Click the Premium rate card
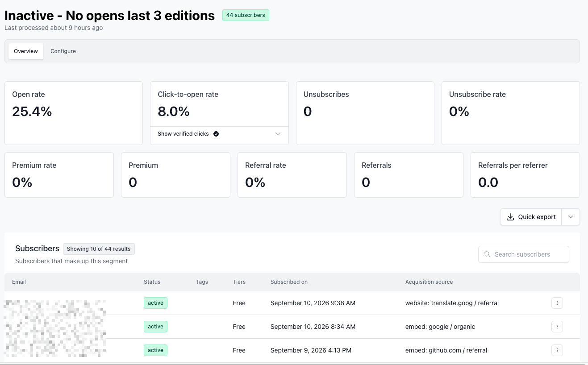Viewport: 588px width, 365px height. pyautogui.click(x=59, y=175)
